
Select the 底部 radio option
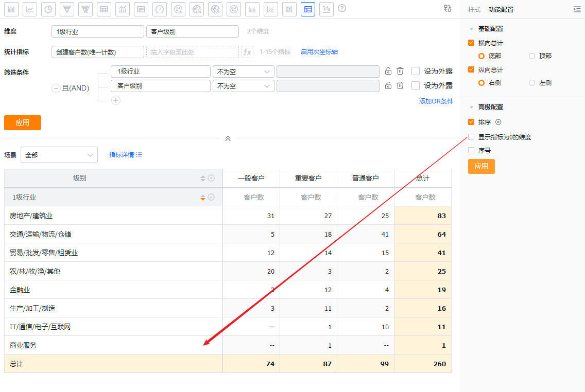coord(481,56)
